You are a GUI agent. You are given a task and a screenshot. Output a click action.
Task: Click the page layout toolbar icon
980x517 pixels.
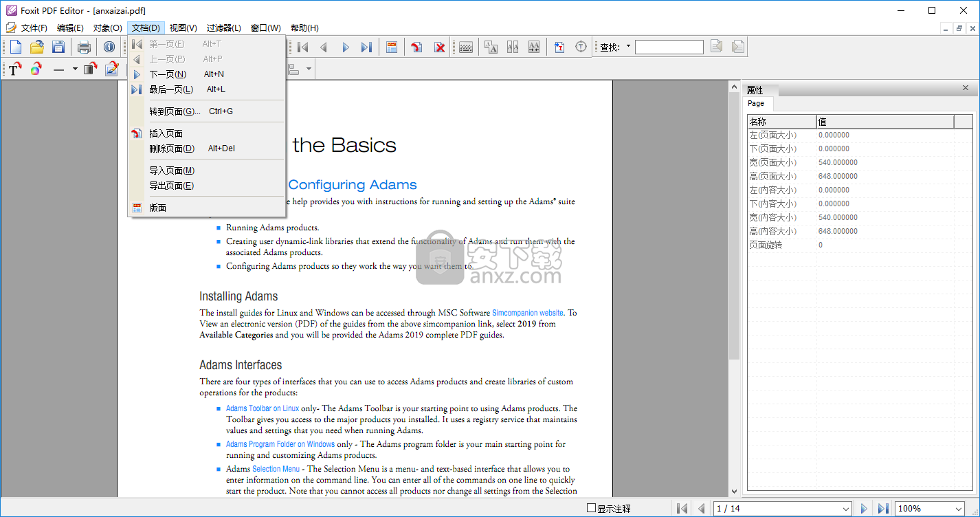point(392,47)
